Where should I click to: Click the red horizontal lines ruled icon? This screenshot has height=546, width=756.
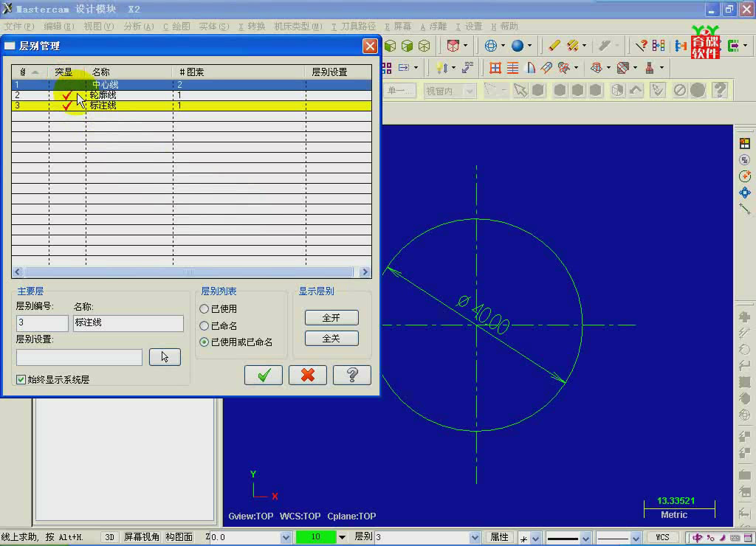[512, 68]
